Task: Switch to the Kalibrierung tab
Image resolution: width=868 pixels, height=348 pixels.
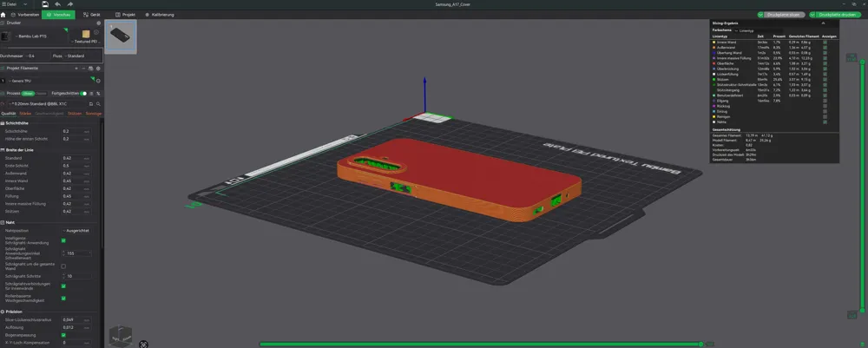Action: coord(160,15)
